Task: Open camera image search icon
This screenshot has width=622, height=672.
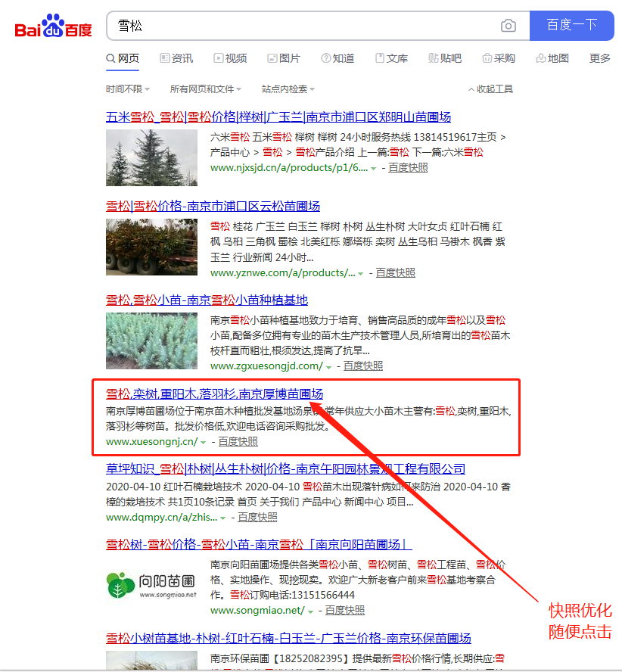Action: pyautogui.click(x=508, y=26)
